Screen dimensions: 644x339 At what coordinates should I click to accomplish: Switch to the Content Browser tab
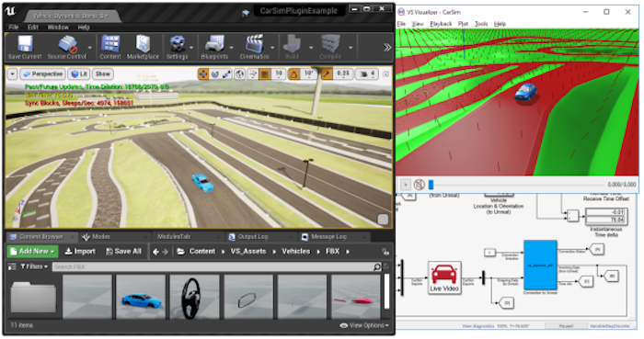[41, 236]
